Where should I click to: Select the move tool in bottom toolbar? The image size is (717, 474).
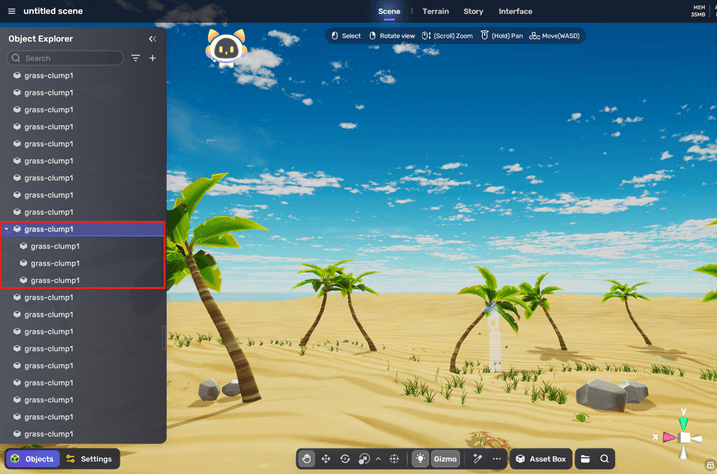pyautogui.click(x=326, y=459)
